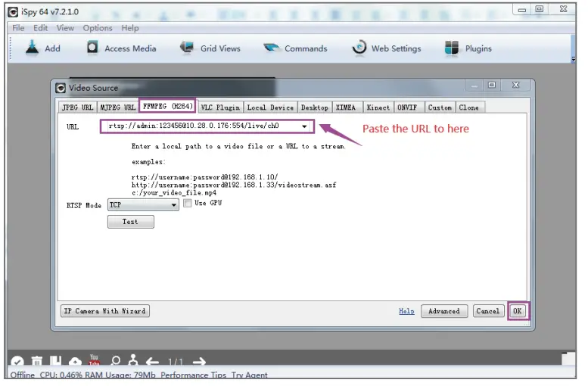
Task: Click the Advanced button
Action: point(444,311)
